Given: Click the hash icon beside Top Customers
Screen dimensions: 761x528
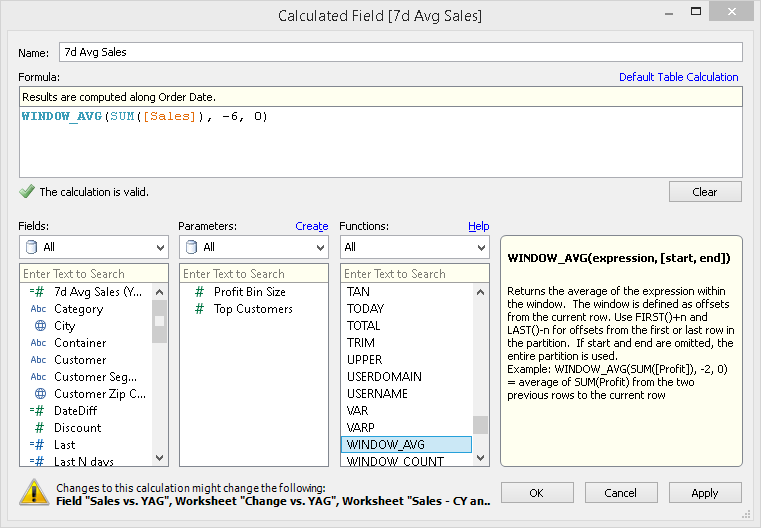Looking at the screenshot, I should pyautogui.click(x=199, y=309).
